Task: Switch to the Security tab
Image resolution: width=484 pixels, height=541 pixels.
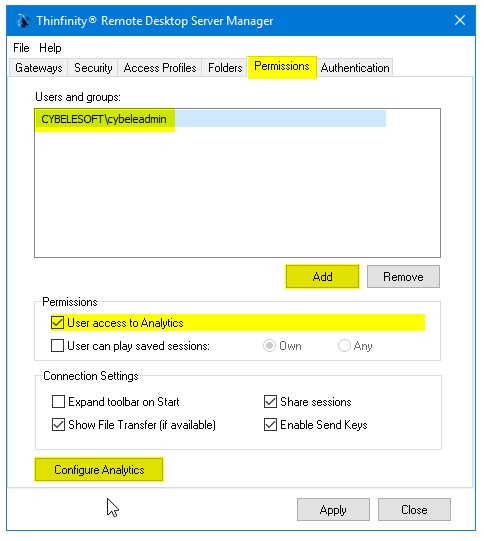Action: tap(93, 68)
